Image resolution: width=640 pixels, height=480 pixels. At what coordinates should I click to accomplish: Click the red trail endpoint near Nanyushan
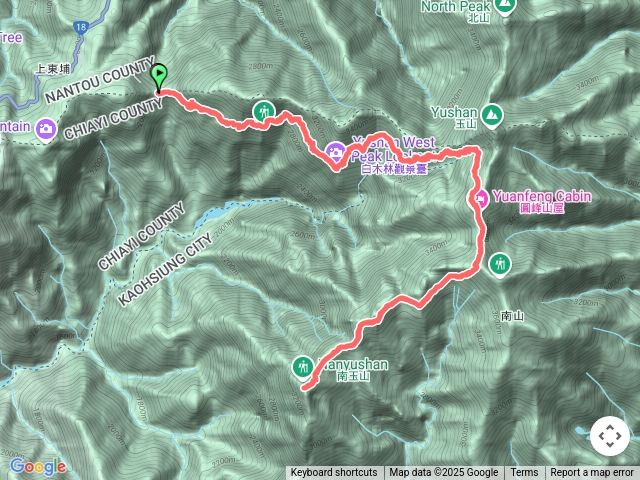[x=304, y=389]
